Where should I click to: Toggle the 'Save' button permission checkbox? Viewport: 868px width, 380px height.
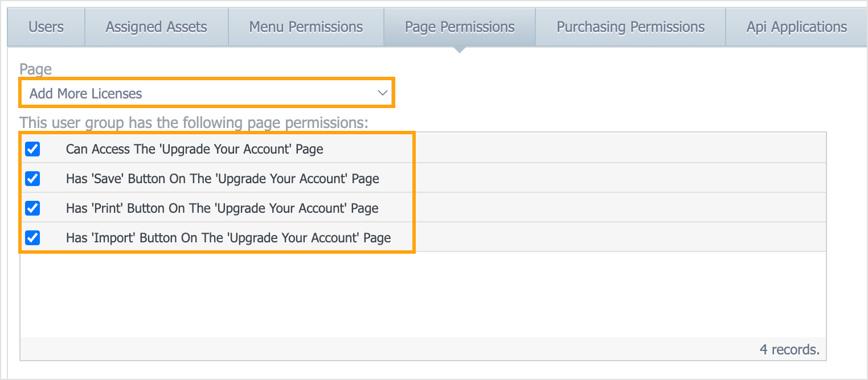pos(33,179)
